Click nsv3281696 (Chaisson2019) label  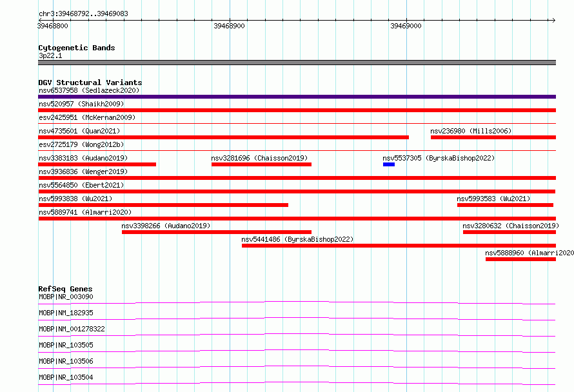[259, 158]
